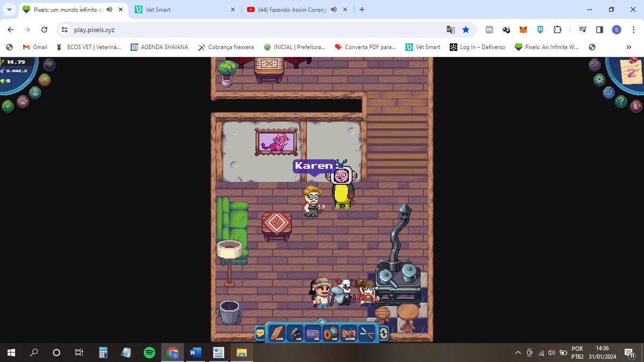Select the wooden plank hotbar slot
644x362 pixels.
tap(277, 334)
